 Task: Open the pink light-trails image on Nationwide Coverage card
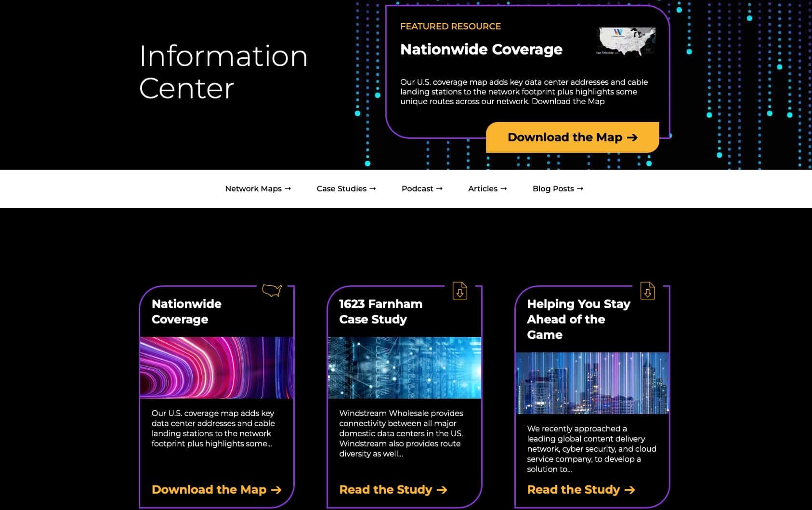tap(216, 368)
